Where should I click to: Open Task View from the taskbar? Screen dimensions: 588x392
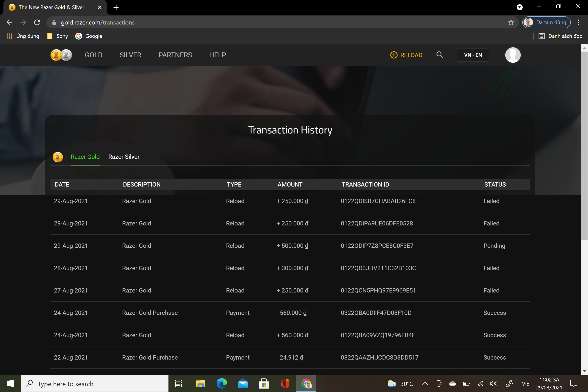pyautogui.click(x=179, y=383)
